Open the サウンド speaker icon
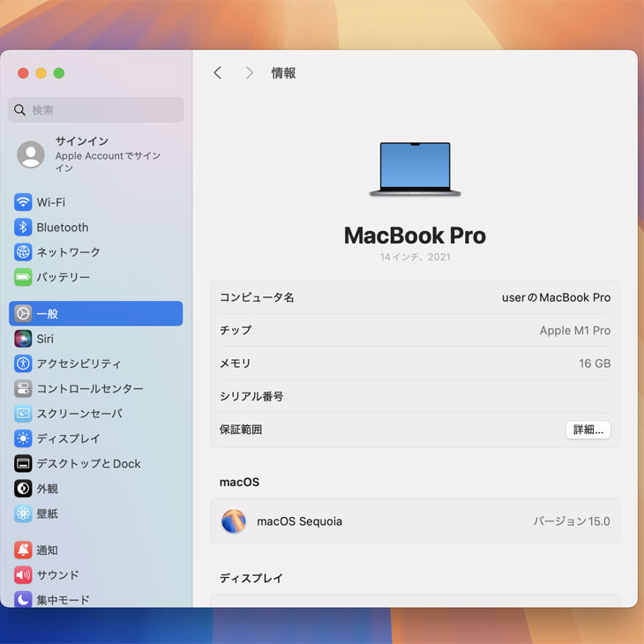The width and height of the screenshot is (644, 644). click(23, 575)
